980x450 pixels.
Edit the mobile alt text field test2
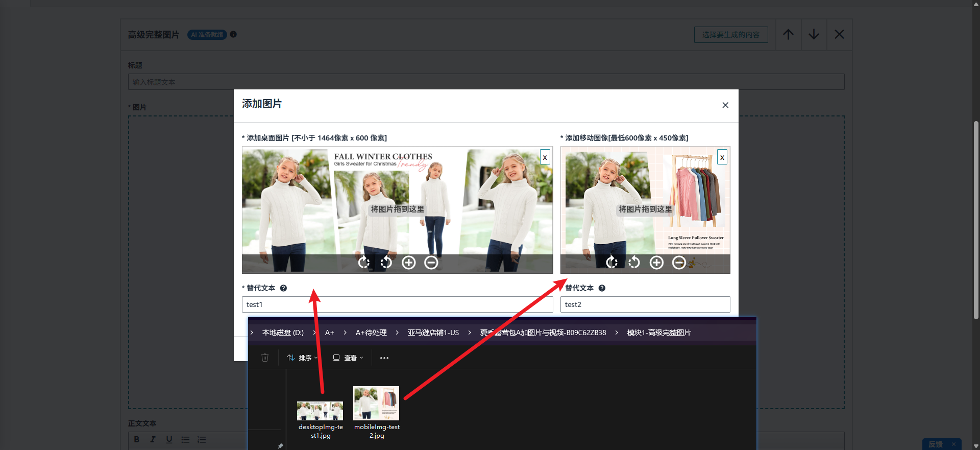pos(645,304)
